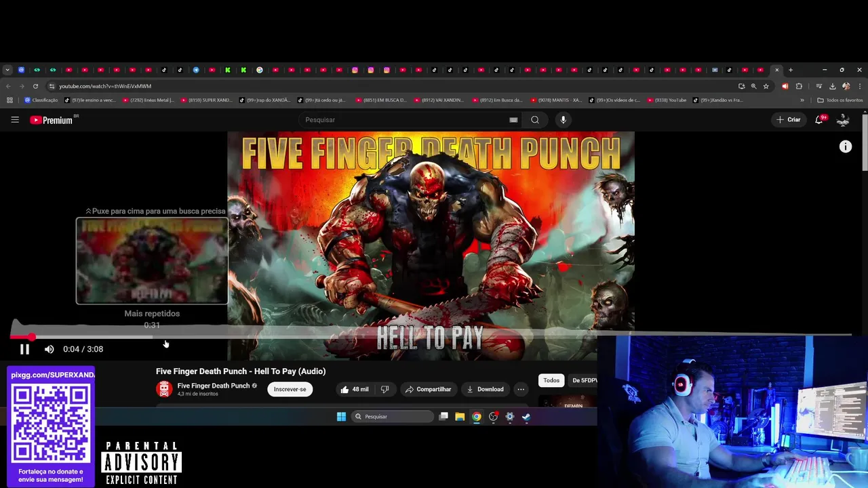Open Chrome three-dot menu
868x488 pixels.
pos(860,86)
